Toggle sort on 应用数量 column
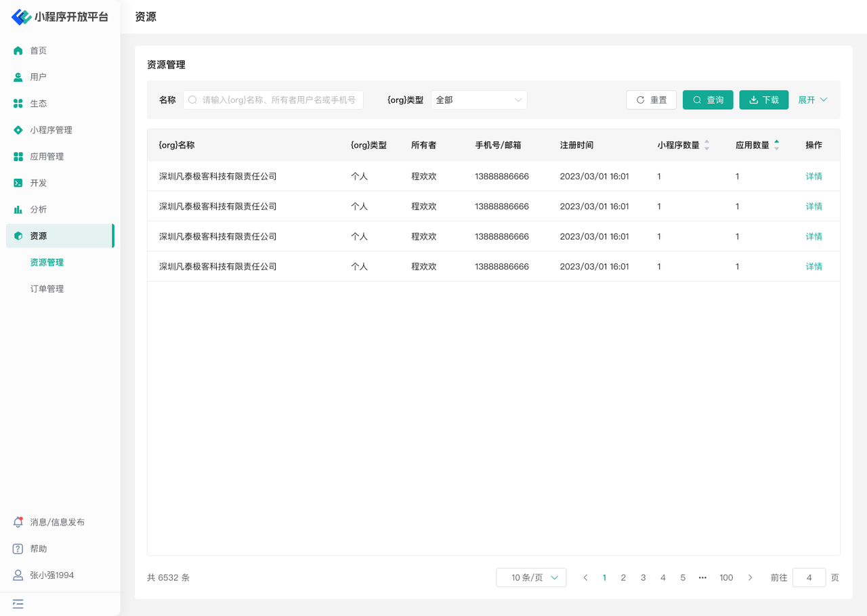This screenshot has height=616, width=867. click(776, 145)
